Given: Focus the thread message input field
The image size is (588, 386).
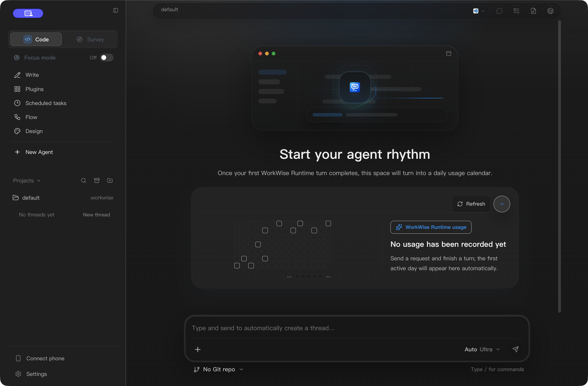Looking at the screenshot, I should [x=357, y=328].
